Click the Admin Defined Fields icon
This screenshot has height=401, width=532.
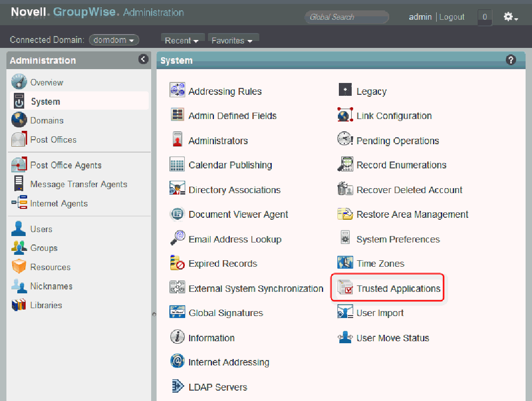click(x=177, y=115)
